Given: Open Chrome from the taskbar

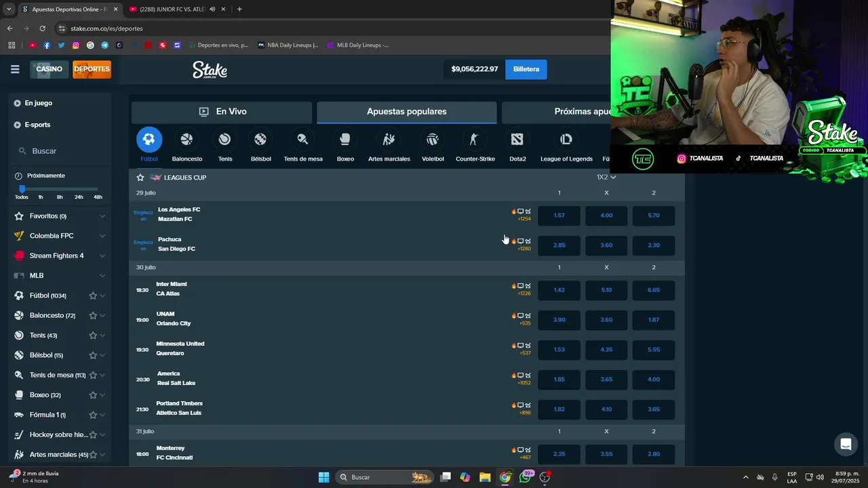Looking at the screenshot, I should (505, 477).
